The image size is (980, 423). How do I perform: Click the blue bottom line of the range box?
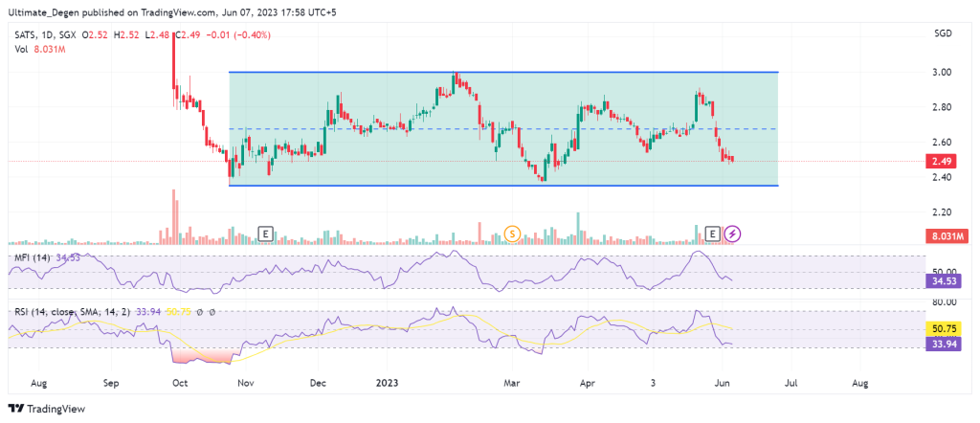pos(503,186)
